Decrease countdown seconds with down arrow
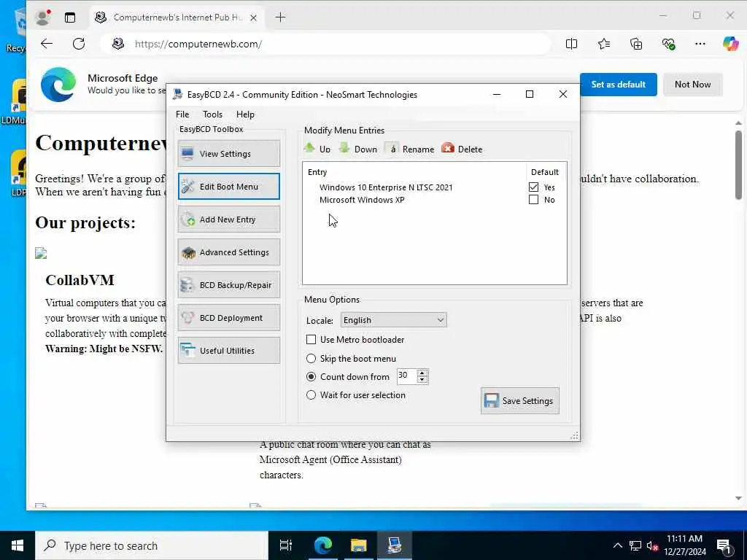The width and height of the screenshot is (747, 560). (x=422, y=379)
